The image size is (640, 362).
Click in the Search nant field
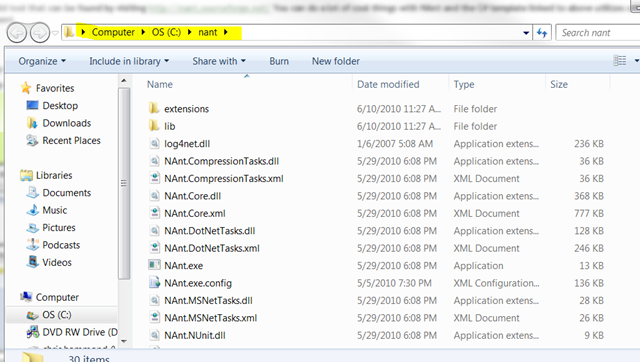pyautogui.click(x=598, y=33)
